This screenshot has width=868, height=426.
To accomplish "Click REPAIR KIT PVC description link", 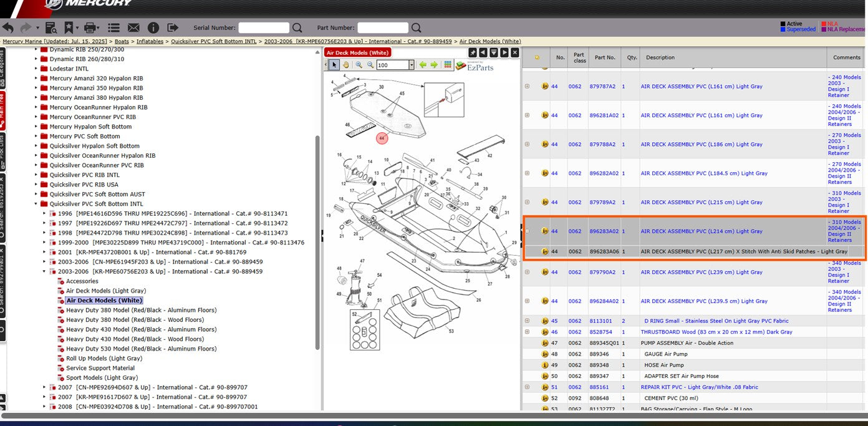I will (699, 387).
